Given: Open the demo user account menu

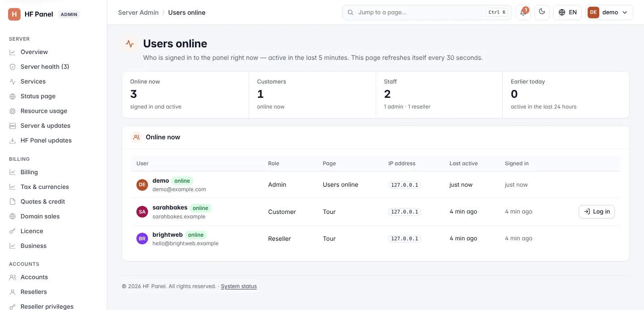Looking at the screenshot, I should [609, 13].
